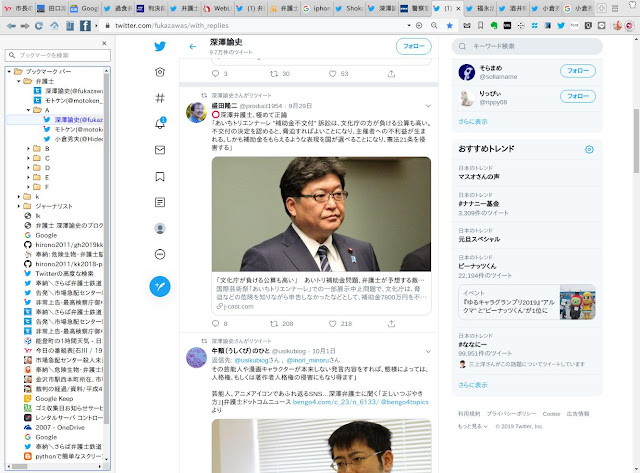Collapse the ブックマーク バー tree node
Viewport: 640px width, 473px height.
tap(9, 71)
